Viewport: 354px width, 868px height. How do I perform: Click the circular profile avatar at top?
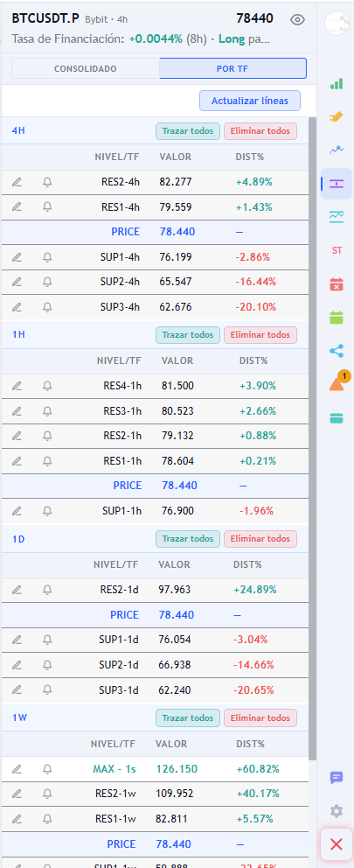[337, 24]
